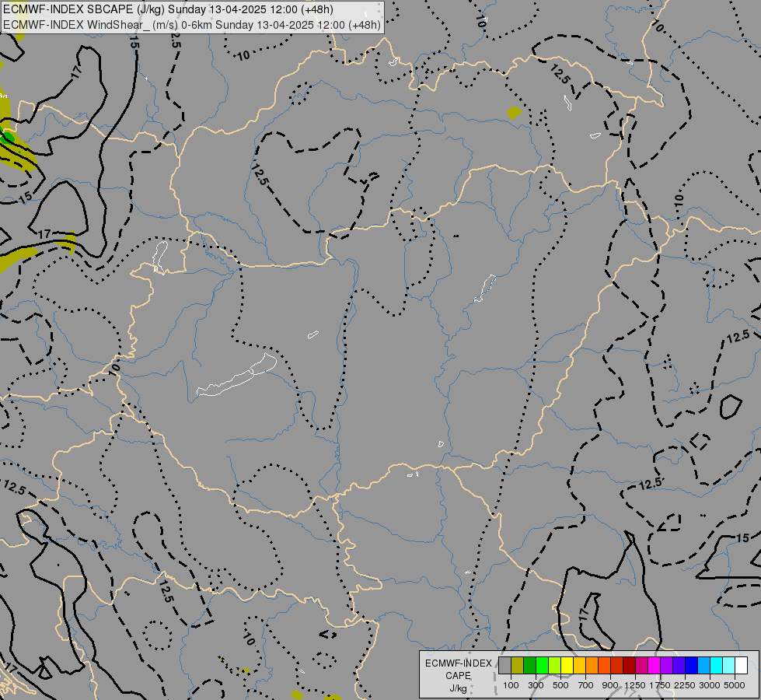Pick the amber swatch left of 700

point(579,665)
